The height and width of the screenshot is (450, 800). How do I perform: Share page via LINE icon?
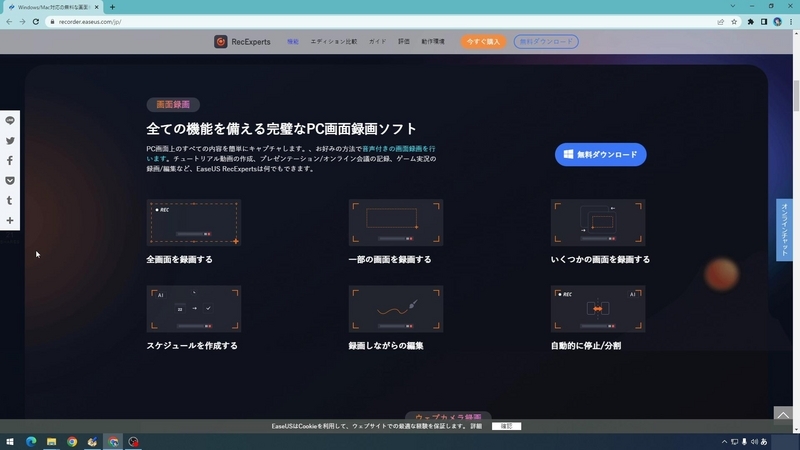10,121
